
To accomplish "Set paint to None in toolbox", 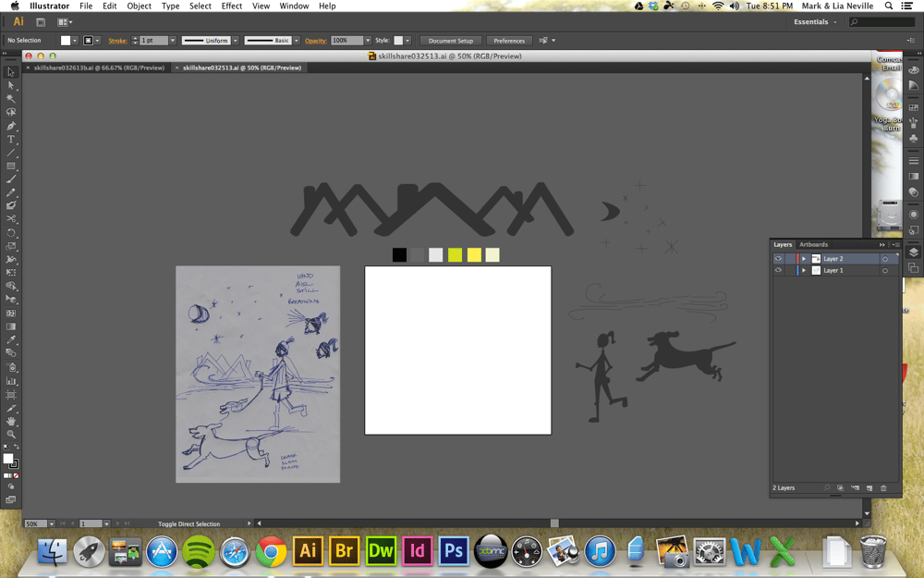I will (16, 475).
